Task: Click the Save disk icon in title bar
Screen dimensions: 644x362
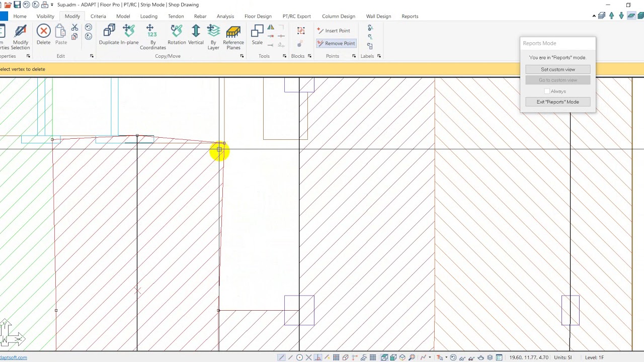Action: pos(17,5)
